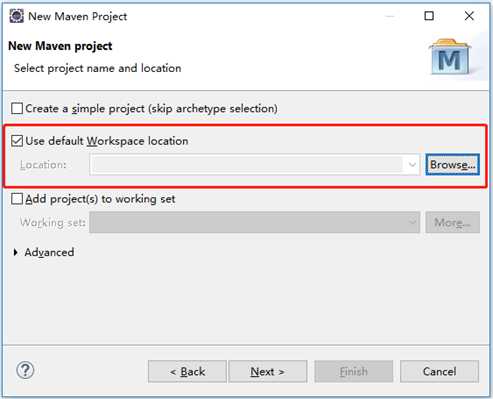The image size is (493, 399).
Task: Open the Location dropdown arrow
Action: [x=412, y=164]
